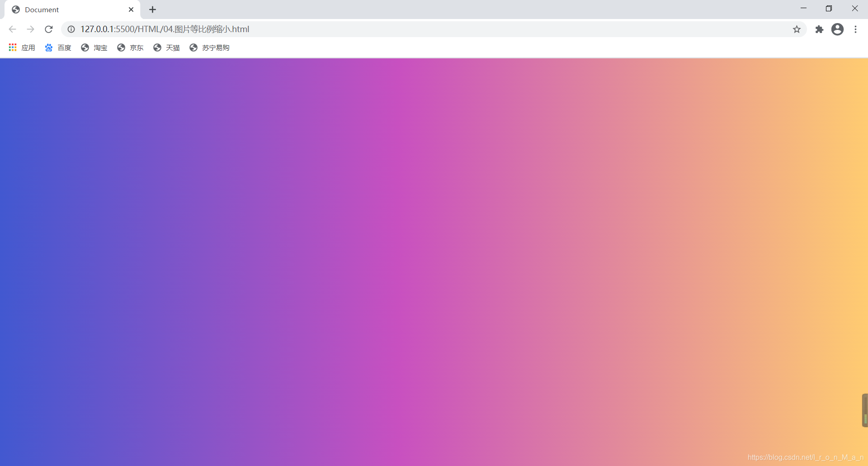Close the Document tab

(x=131, y=10)
